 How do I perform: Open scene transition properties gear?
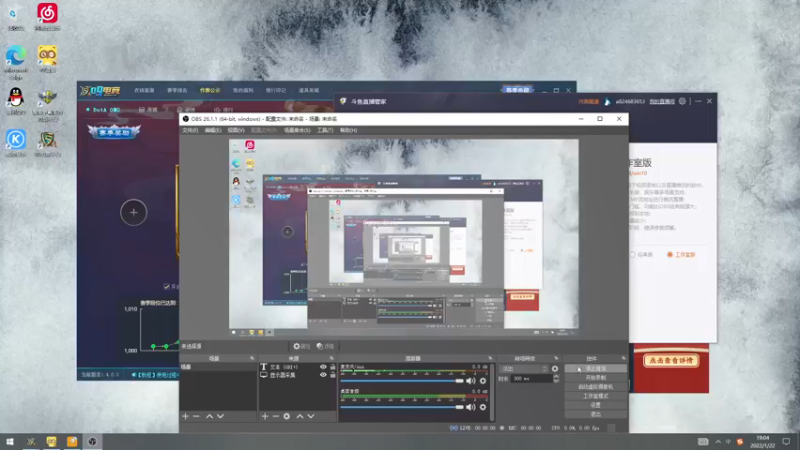pos(555,368)
